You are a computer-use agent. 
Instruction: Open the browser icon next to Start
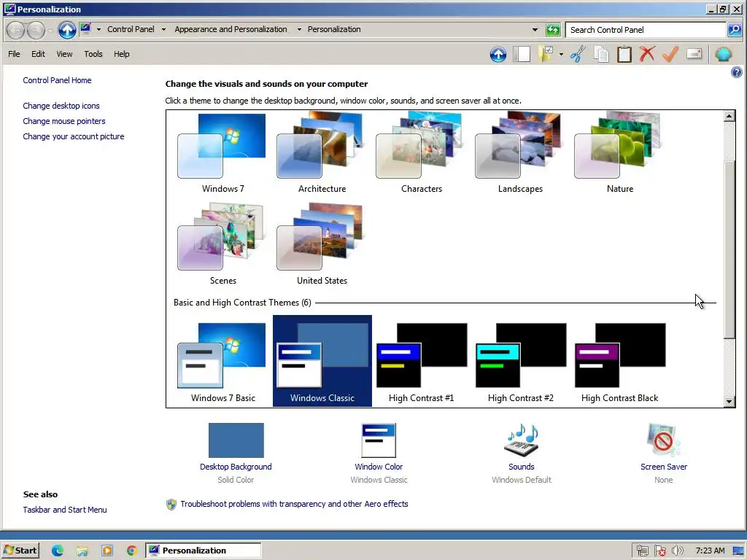click(58, 551)
